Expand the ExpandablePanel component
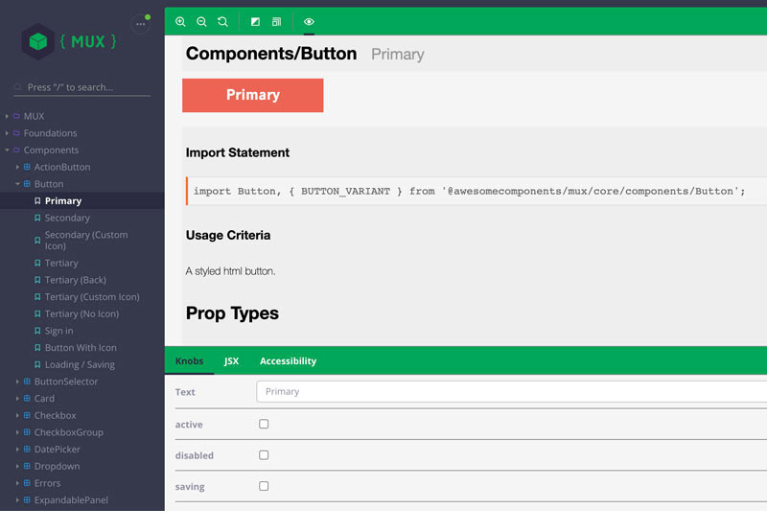Image resolution: width=767 pixels, height=532 pixels. click(71, 500)
